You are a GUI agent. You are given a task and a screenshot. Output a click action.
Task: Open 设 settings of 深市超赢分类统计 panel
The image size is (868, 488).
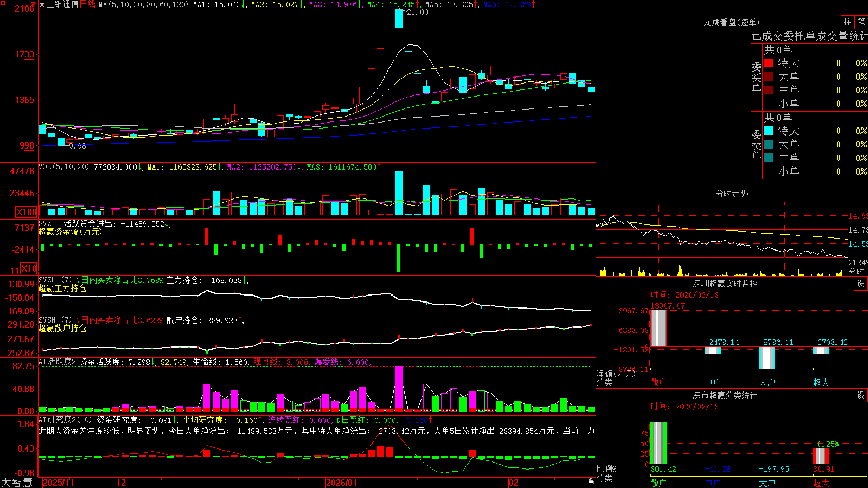point(861,395)
